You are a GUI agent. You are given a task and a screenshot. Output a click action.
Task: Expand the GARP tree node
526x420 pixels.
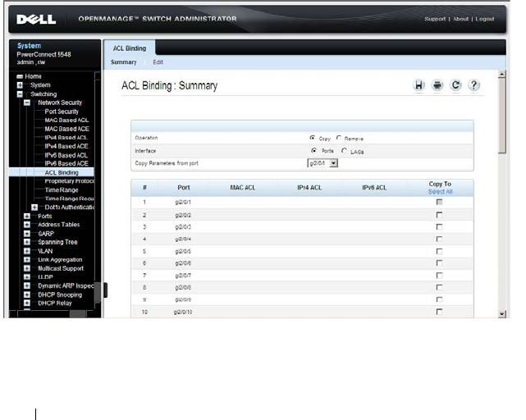(x=27, y=234)
